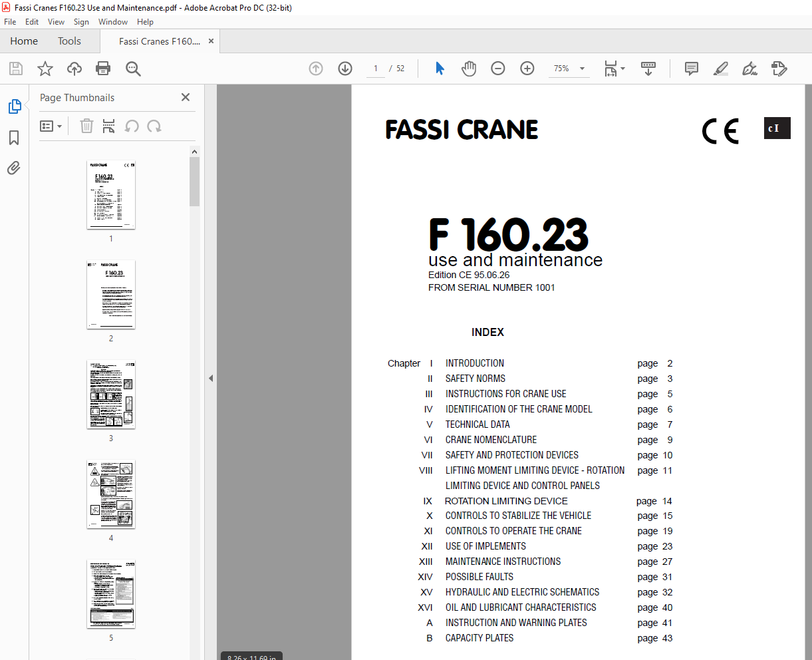Open the Sign document tool
The width and height of the screenshot is (812, 660).
coord(750,69)
